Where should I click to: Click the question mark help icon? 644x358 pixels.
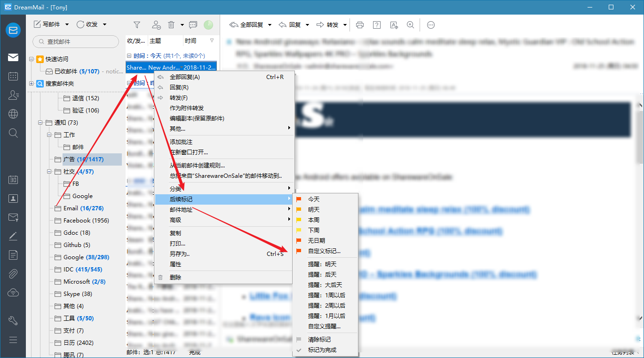[377, 25]
